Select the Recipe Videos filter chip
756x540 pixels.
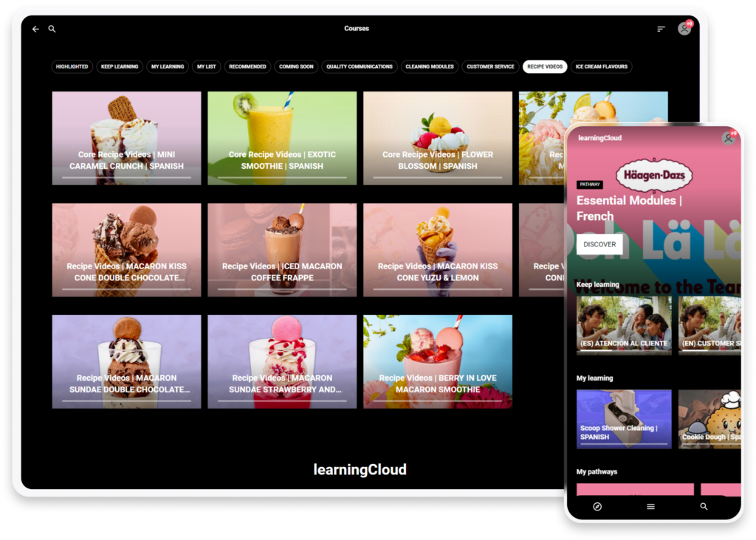[x=545, y=66]
